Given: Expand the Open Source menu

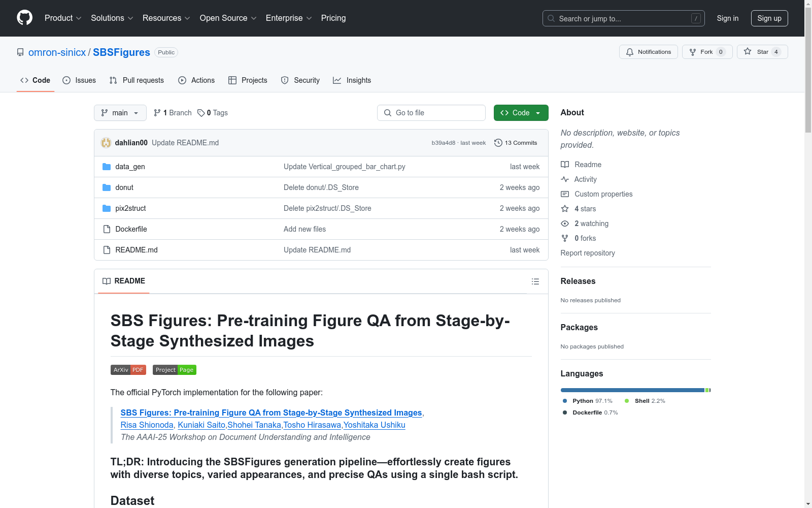Looking at the screenshot, I should 228,18.
